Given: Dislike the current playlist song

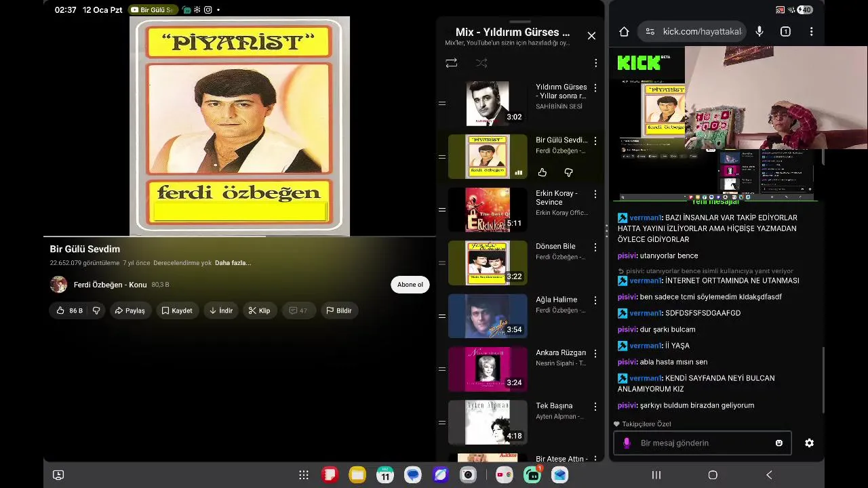Looking at the screenshot, I should coord(569,173).
